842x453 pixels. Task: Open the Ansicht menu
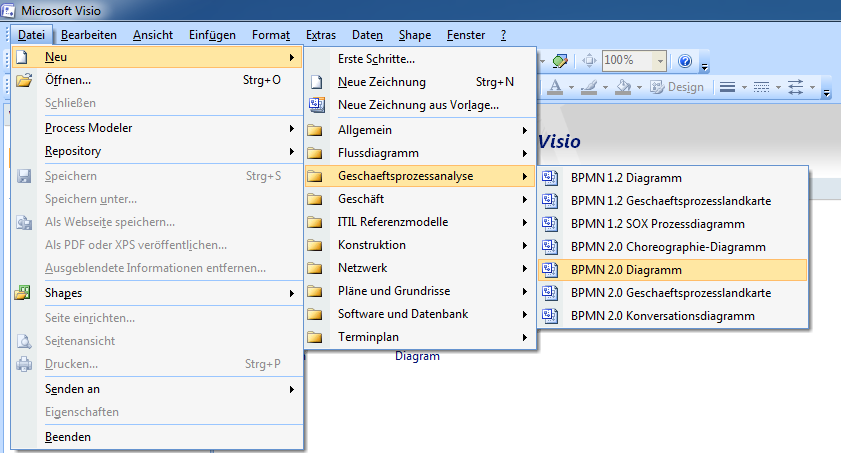click(x=153, y=35)
